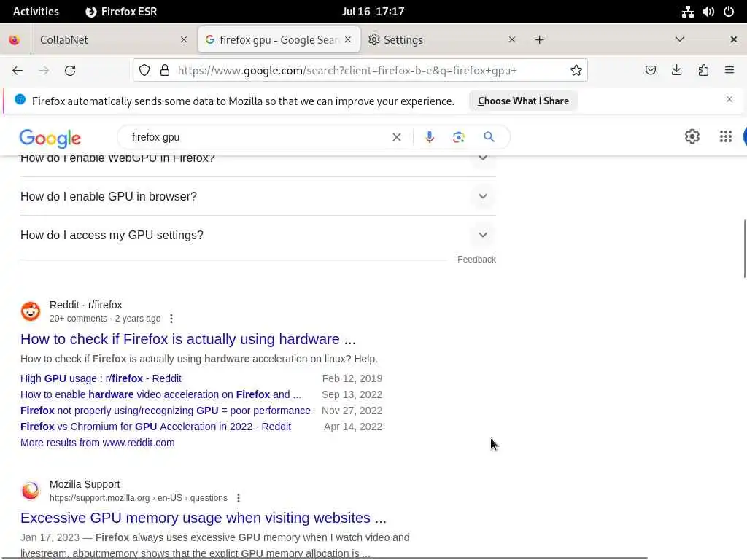Open 'Firefox not properly using/recognizing GPU' link

click(166, 411)
